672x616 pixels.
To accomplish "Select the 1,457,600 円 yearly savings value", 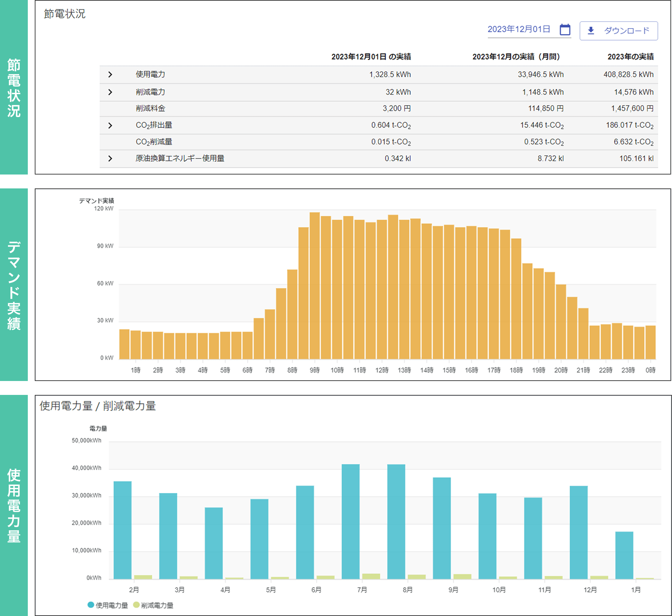I will (x=632, y=108).
